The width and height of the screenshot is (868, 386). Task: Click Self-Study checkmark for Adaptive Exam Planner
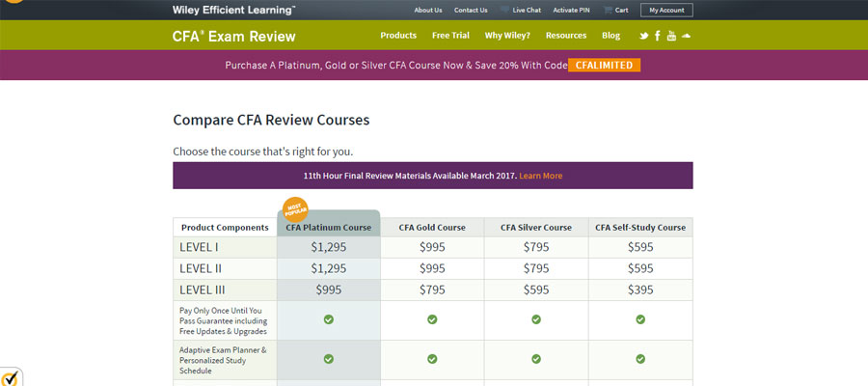[x=640, y=359]
